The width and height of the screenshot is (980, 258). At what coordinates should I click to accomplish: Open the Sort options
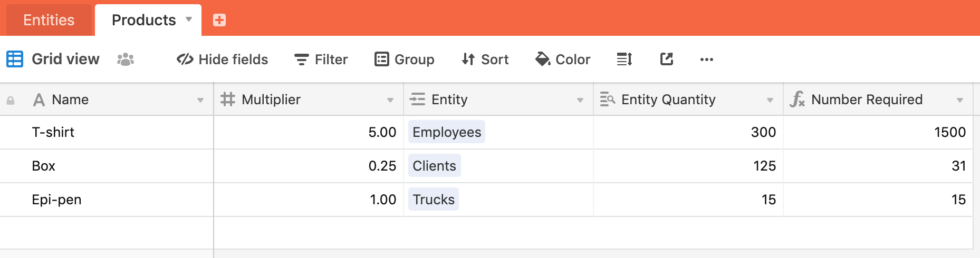point(485,59)
